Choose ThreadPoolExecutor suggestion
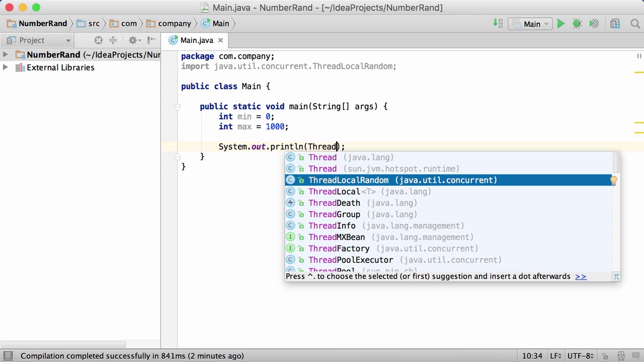The height and width of the screenshot is (362, 644). click(x=449, y=260)
